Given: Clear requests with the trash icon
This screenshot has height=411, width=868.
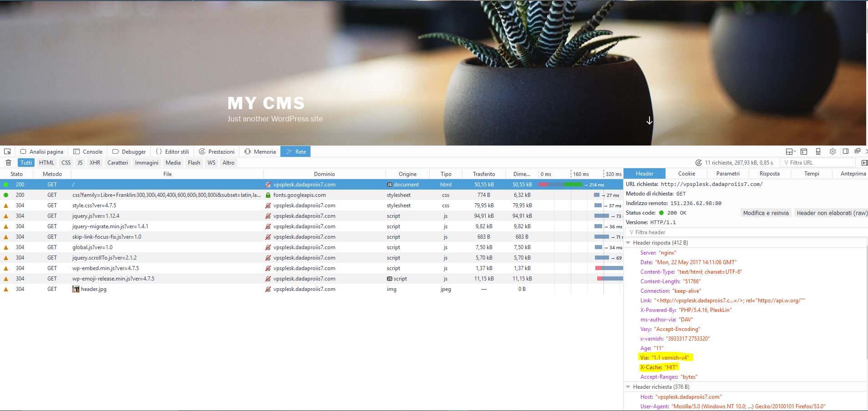Looking at the screenshot, I should (8, 162).
